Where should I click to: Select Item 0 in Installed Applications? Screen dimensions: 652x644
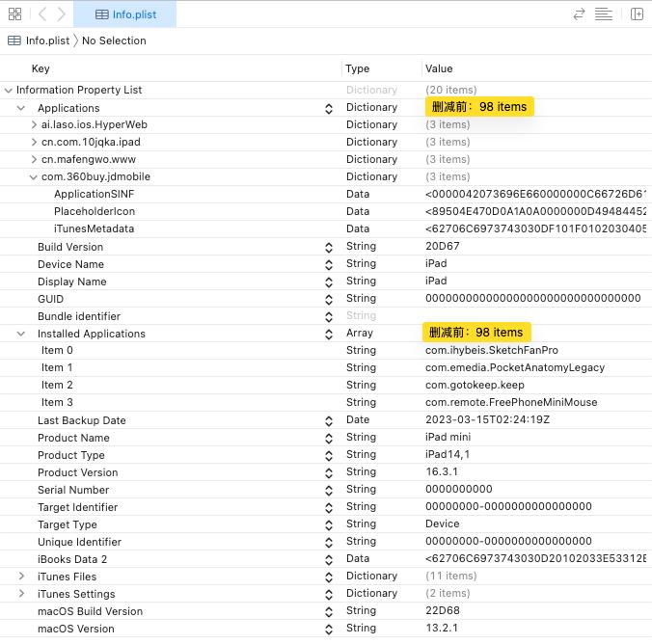(x=326, y=351)
